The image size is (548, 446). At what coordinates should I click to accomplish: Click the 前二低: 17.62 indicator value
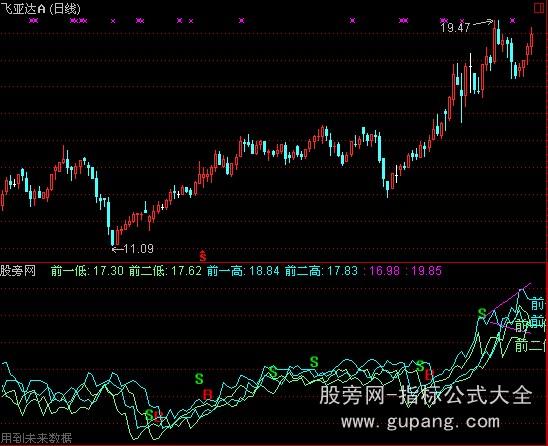coord(165,271)
